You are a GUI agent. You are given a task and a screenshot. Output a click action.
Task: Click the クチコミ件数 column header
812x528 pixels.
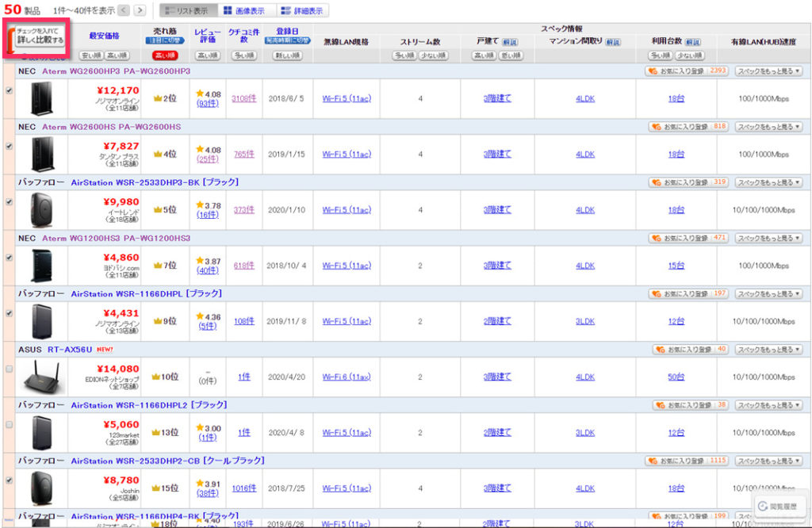244,36
